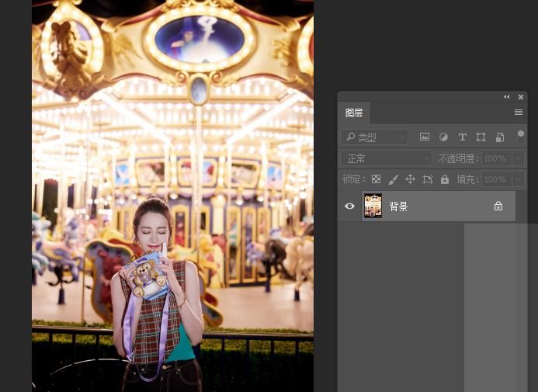Image resolution: width=538 pixels, height=392 pixels.
Task: Select the 图层 panel tab
Action: pyautogui.click(x=354, y=113)
